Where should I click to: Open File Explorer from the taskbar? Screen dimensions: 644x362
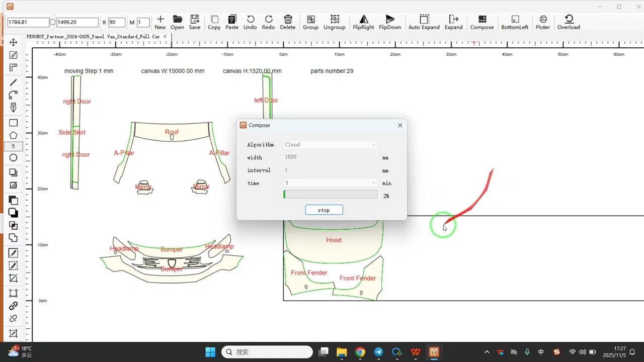pyautogui.click(x=342, y=352)
